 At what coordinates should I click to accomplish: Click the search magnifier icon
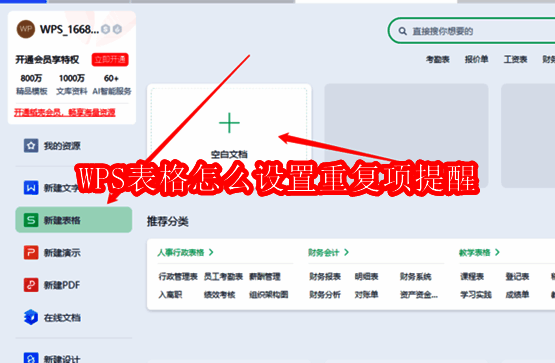(402, 31)
